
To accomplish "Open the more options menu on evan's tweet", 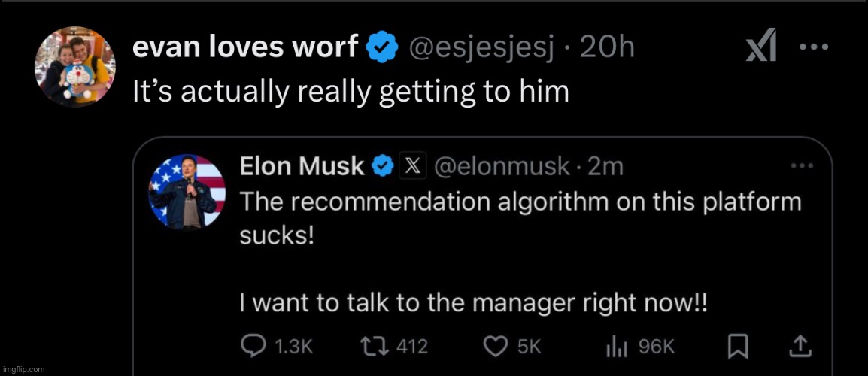I will [x=812, y=48].
